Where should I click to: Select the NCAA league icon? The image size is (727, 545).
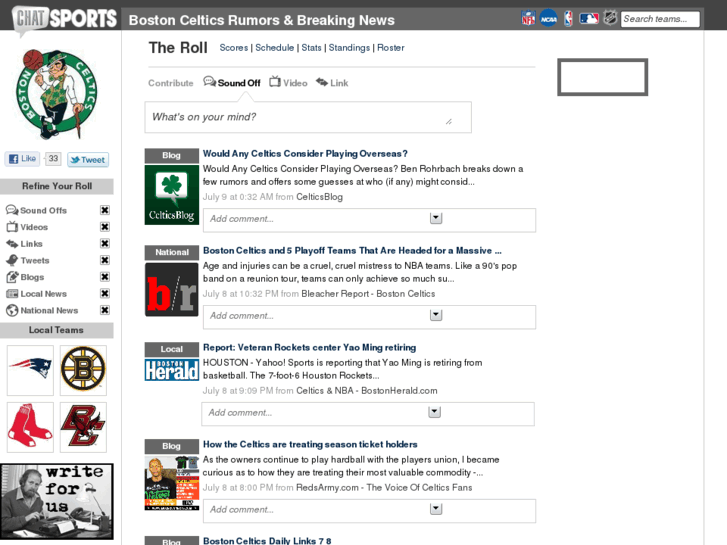coord(548,19)
